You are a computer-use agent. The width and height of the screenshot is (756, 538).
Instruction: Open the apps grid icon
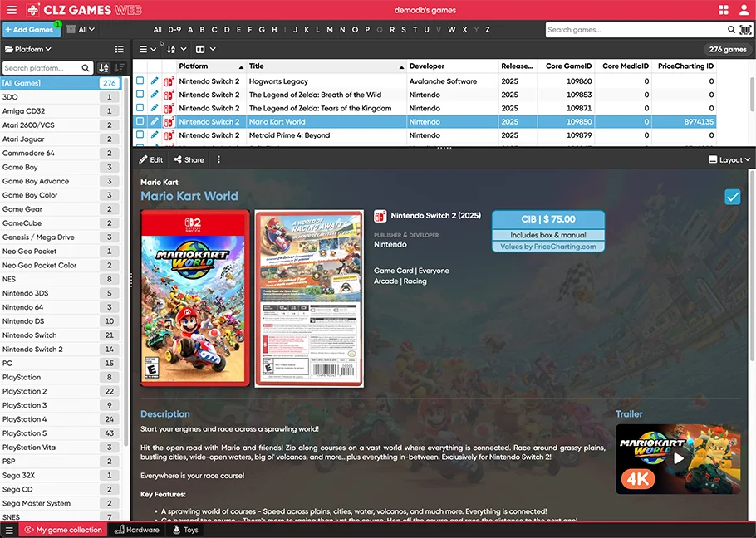[724, 10]
